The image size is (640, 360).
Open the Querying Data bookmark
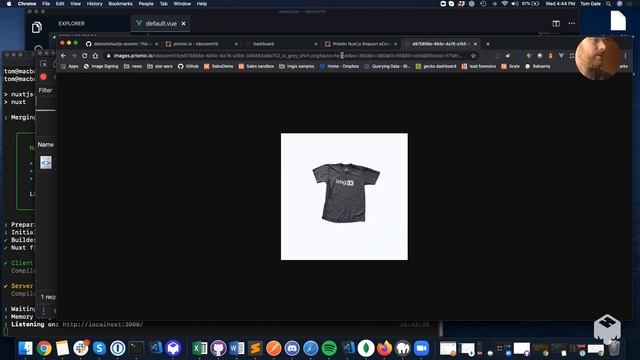tap(387, 66)
